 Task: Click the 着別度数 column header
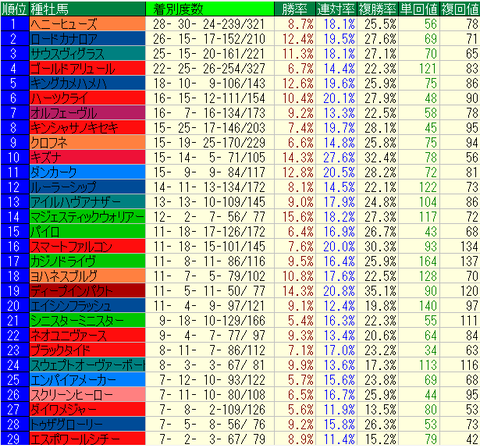point(210,9)
